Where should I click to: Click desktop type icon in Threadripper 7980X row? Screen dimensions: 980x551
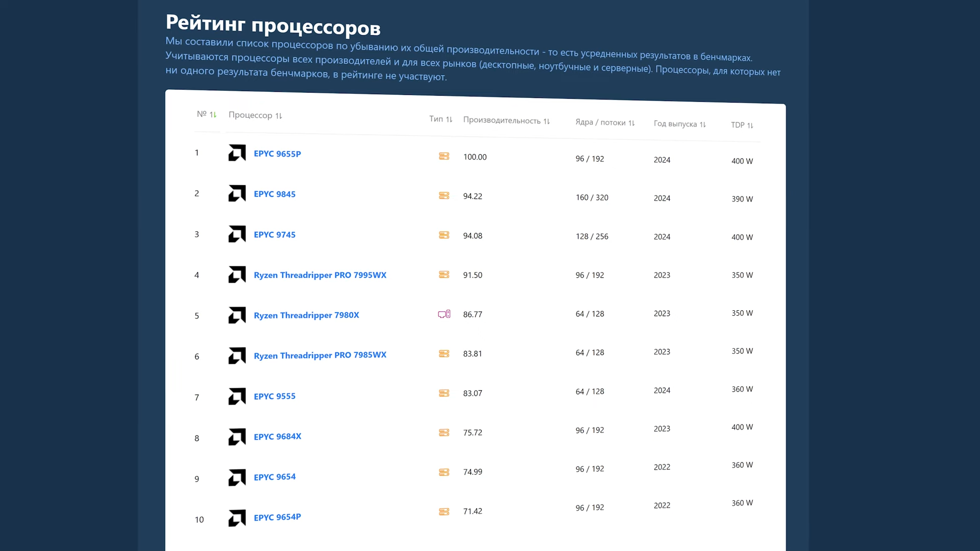[x=444, y=314]
